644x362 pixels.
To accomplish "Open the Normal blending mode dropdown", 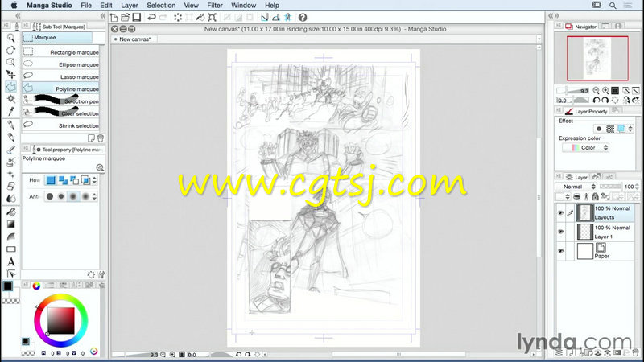I will coord(576,187).
